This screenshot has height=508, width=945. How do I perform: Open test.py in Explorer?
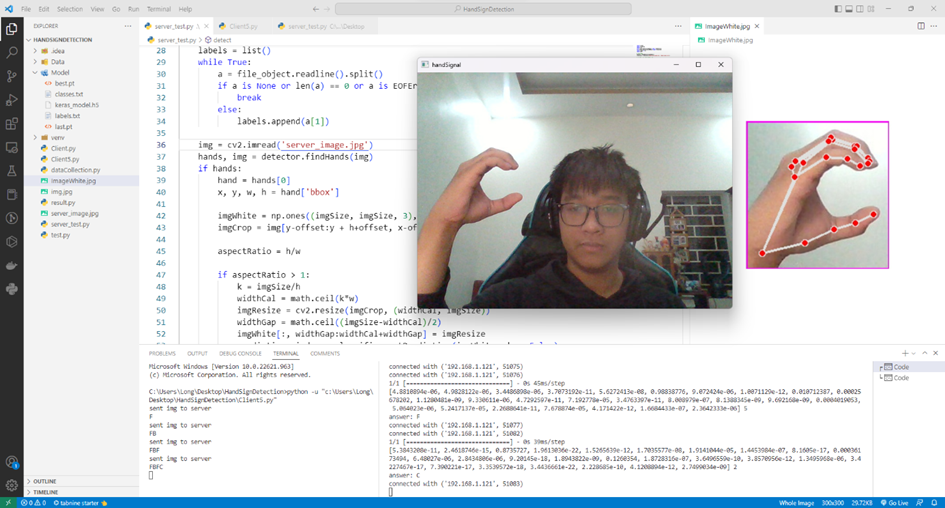coord(60,235)
